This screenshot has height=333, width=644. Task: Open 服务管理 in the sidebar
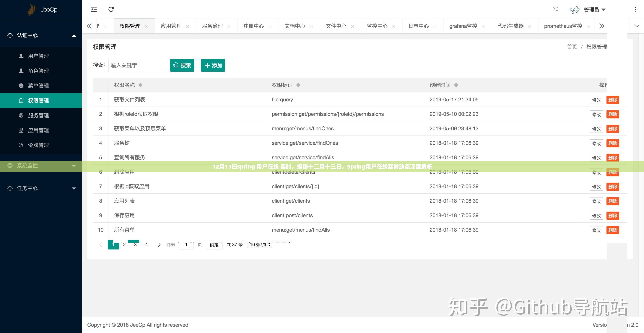pos(41,115)
